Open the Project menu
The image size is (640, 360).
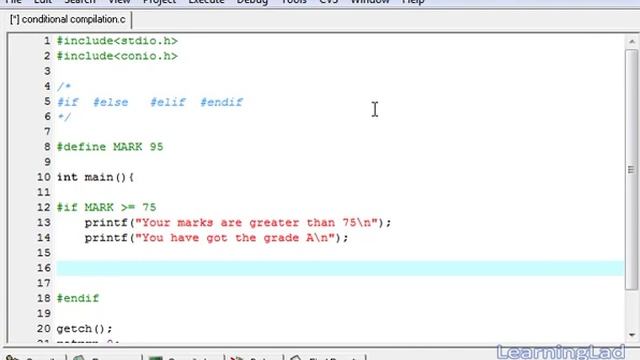point(159,2)
